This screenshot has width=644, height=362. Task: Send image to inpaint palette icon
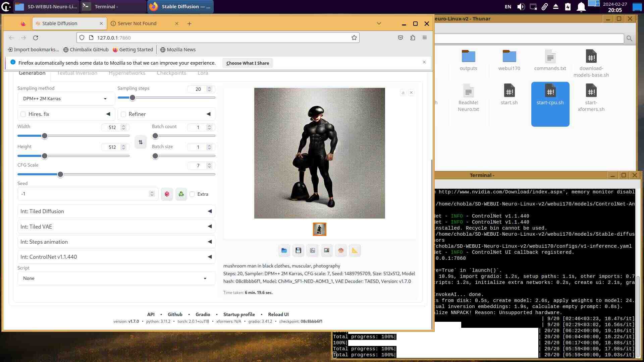coord(341,250)
